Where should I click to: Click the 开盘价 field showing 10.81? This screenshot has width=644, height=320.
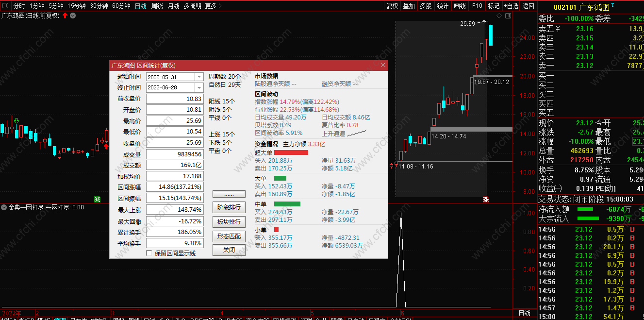click(175, 110)
